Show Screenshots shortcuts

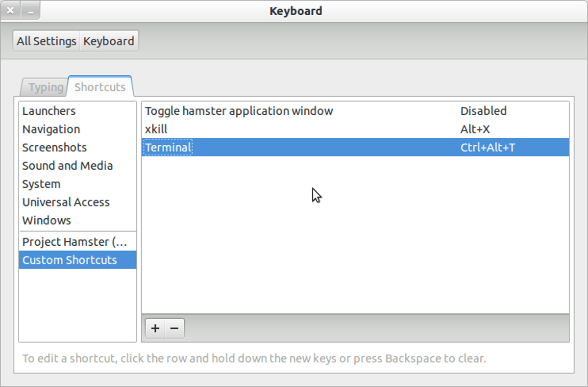pyautogui.click(x=54, y=147)
